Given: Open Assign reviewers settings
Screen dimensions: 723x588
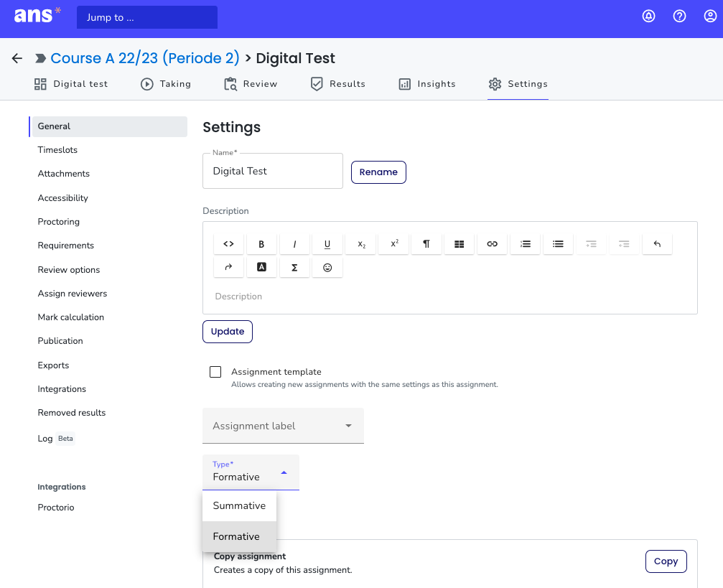Looking at the screenshot, I should pos(73,294).
